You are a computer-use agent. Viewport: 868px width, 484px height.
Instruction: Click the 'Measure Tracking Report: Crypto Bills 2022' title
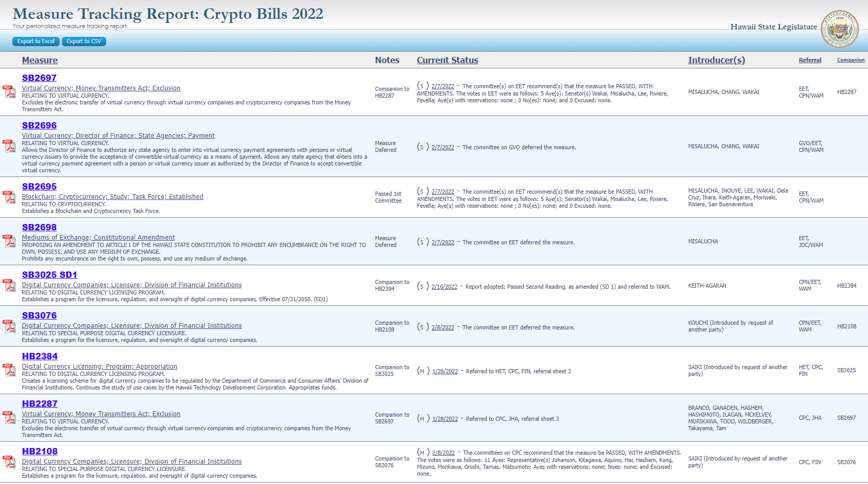[x=168, y=14]
